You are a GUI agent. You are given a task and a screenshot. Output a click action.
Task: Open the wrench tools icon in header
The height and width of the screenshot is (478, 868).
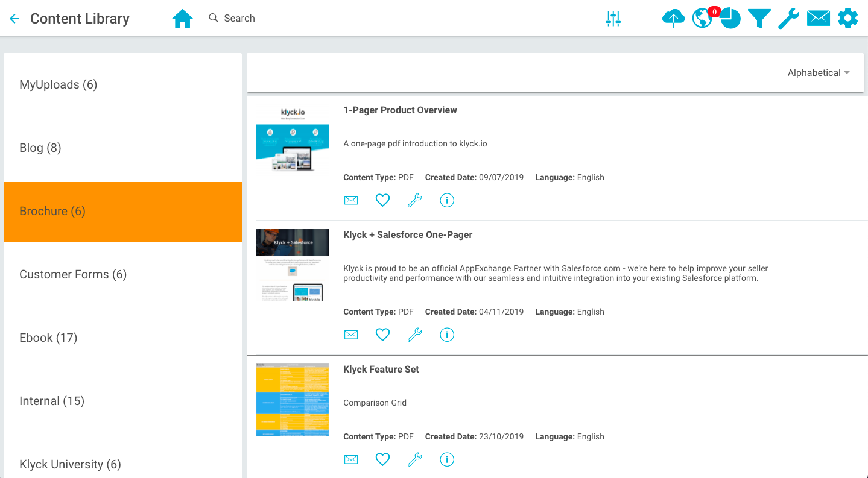(788, 19)
